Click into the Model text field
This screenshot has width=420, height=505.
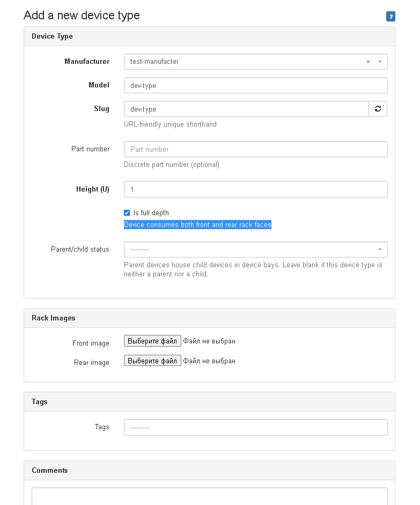(x=255, y=85)
